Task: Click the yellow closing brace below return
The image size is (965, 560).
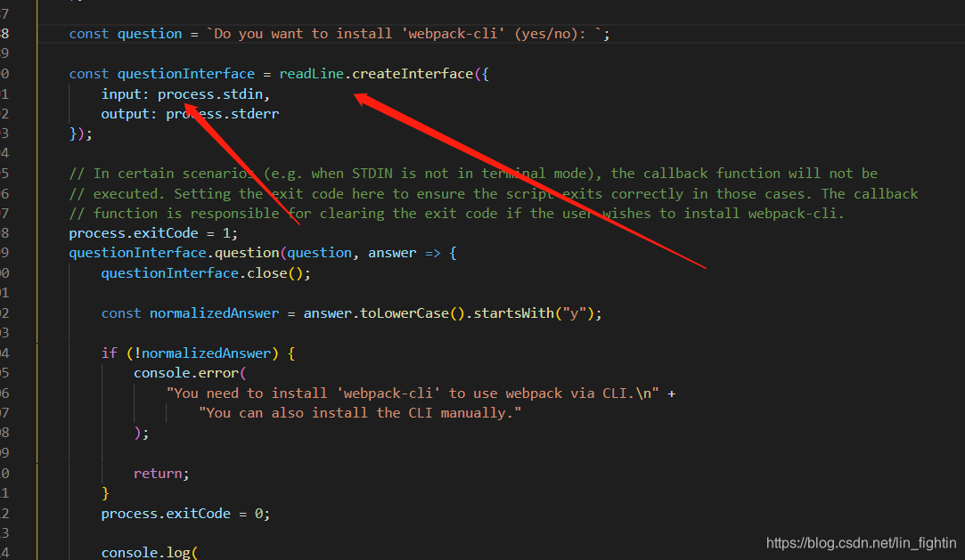Action: [105, 493]
